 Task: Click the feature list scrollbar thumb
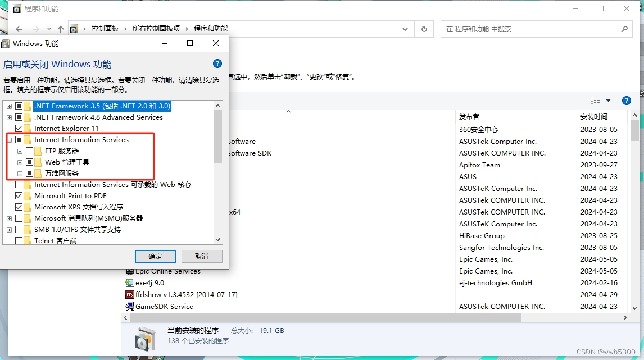click(x=217, y=137)
